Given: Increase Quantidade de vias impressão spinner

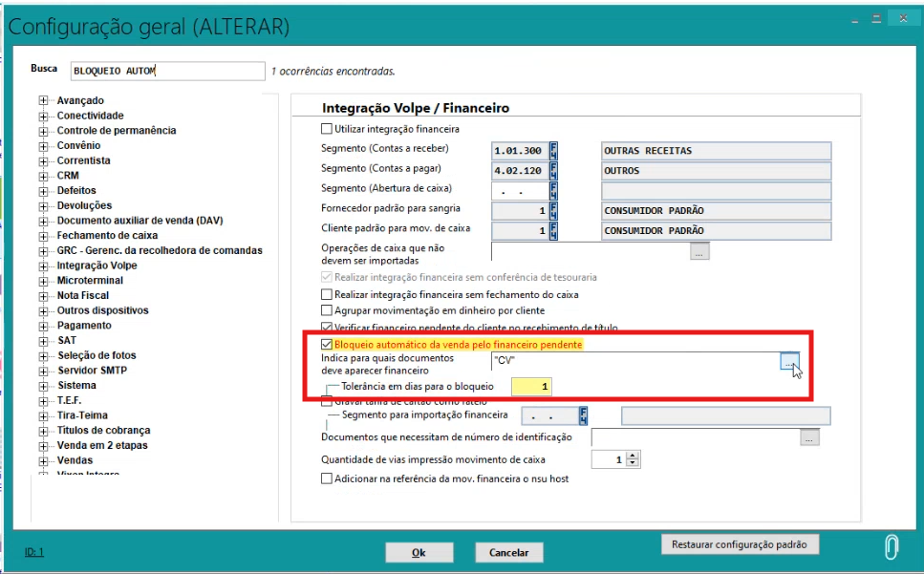Looking at the screenshot, I should point(634,457).
